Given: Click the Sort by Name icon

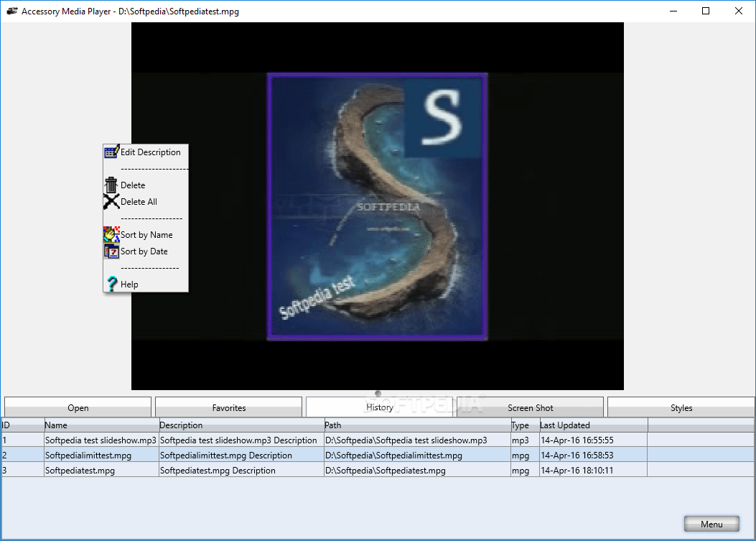Looking at the screenshot, I should (x=111, y=234).
